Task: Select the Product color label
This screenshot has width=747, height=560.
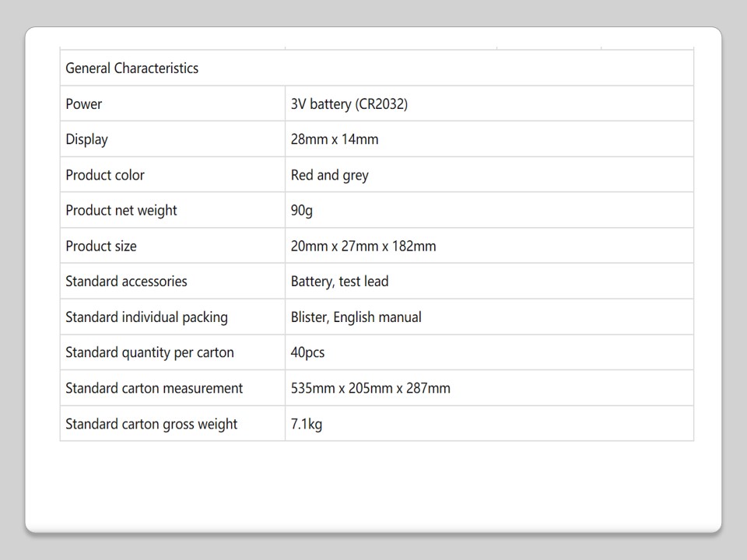Action: (x=105, y=175)
